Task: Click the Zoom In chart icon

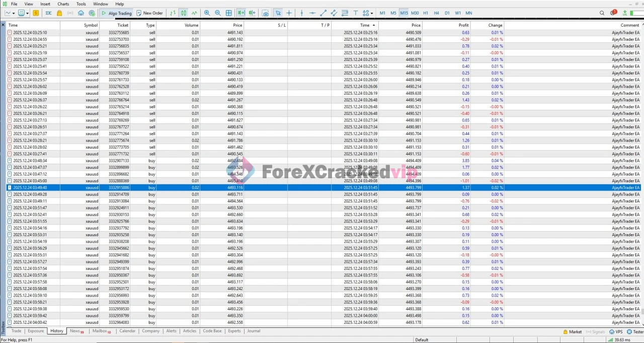Action: point(207,13)
